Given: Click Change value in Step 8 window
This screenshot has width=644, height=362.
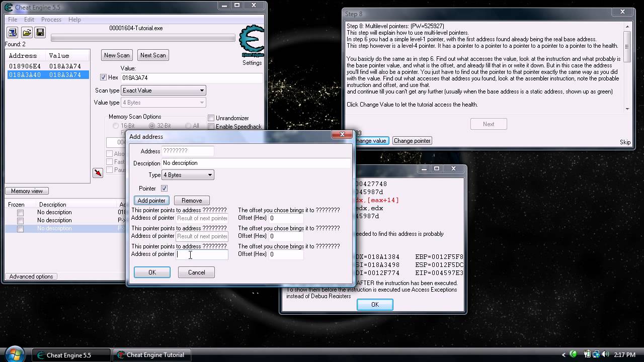Looking at the screenshot, I should [x=371, y=141].
